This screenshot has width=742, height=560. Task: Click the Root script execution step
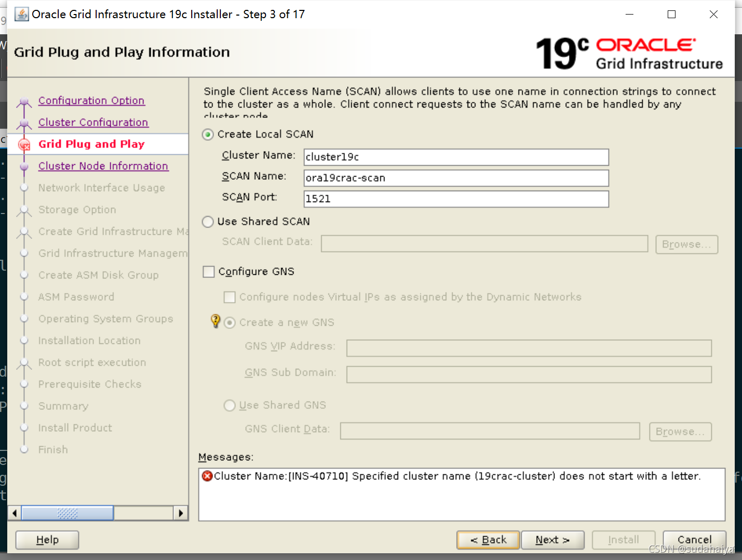coord(92,363)
